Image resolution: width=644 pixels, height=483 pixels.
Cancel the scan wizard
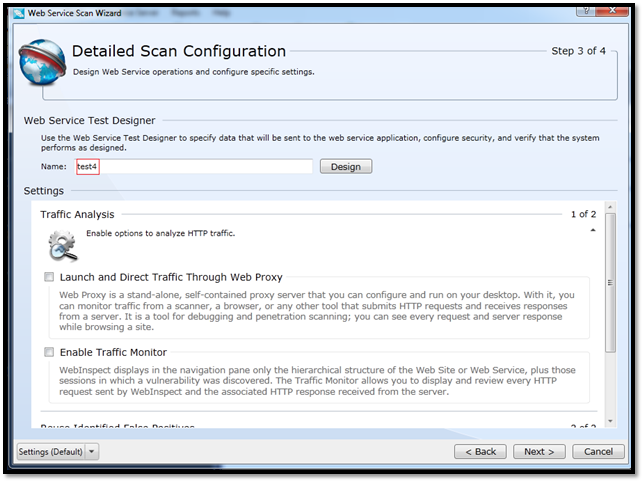(x=598, y=452)
